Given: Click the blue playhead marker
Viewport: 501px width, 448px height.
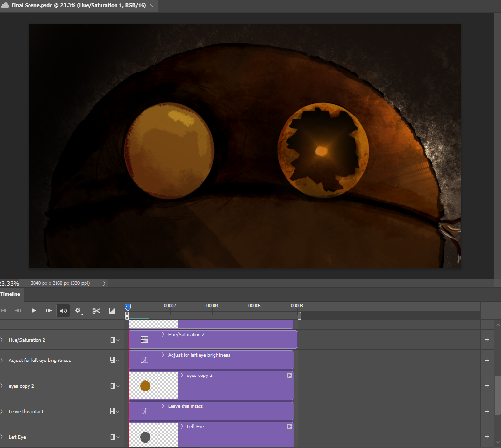Looking at the screenshot, I should [128, 307].
